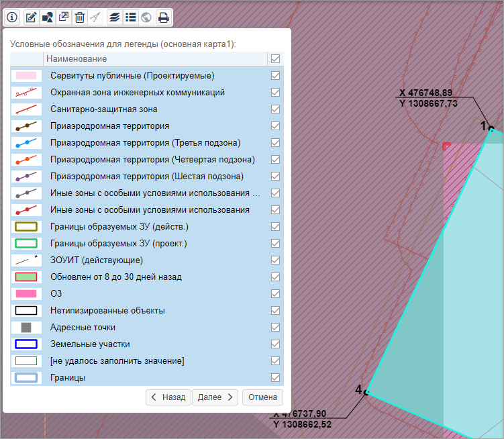Open the object information tool
The height and width of the screenshot is (439, 504).
point(12,17)
